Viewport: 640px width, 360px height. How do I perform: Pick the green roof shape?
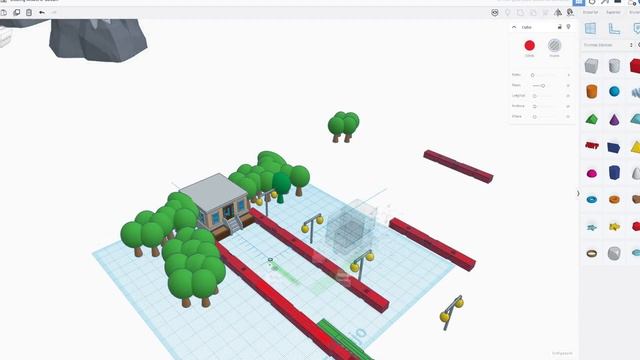tap(591, 119)
